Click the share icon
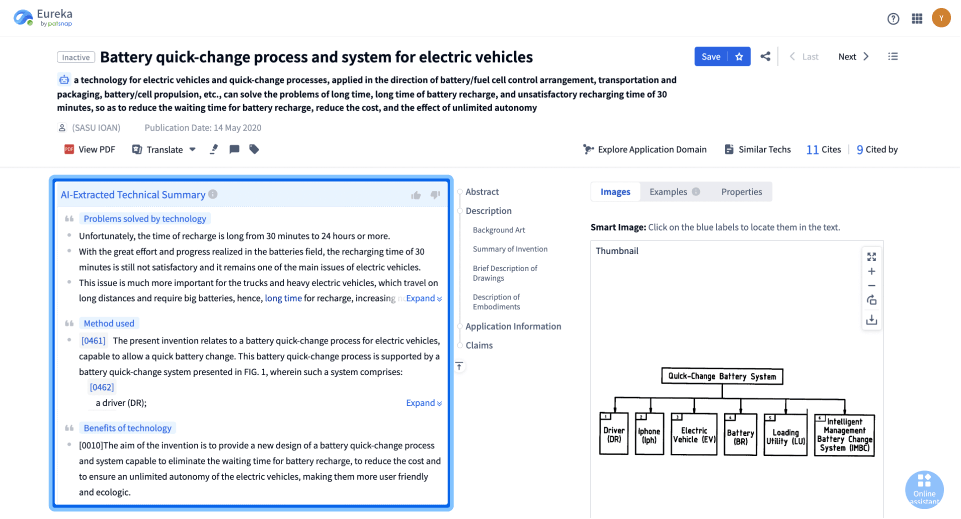The width and height of the screenshot is (961, 519). [x=765, y=56]
